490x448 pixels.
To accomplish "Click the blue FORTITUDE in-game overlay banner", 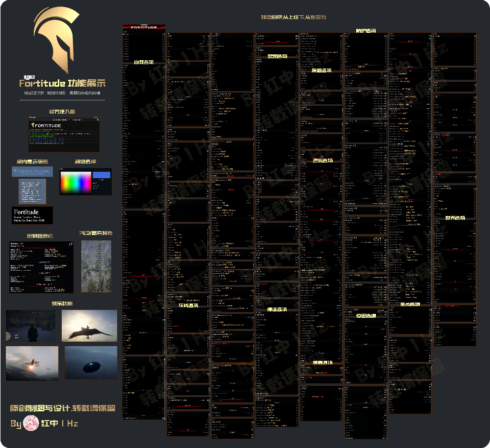I will coord(32,171).
